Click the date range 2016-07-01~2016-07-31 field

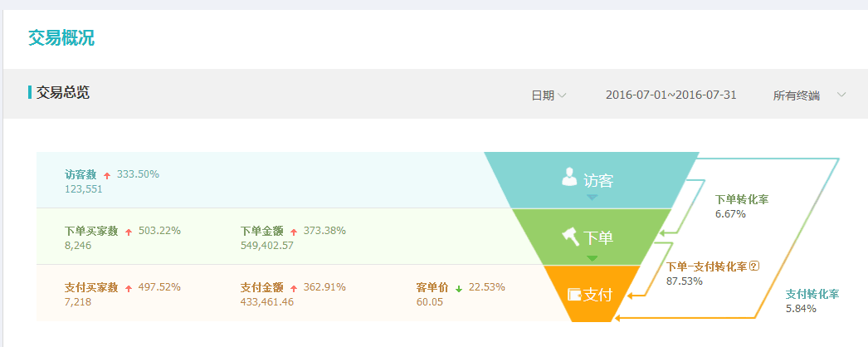(x=671, y=95)
